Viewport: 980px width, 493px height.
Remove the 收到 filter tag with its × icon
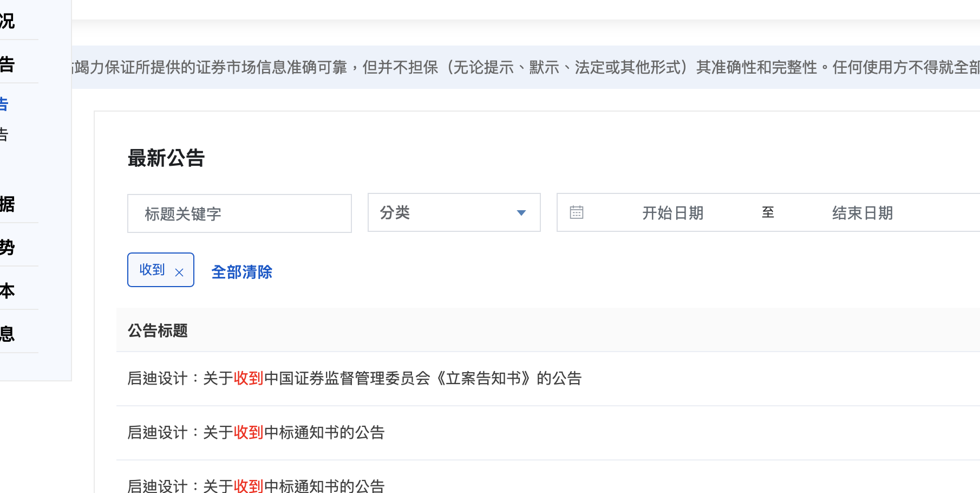[179, 273]
